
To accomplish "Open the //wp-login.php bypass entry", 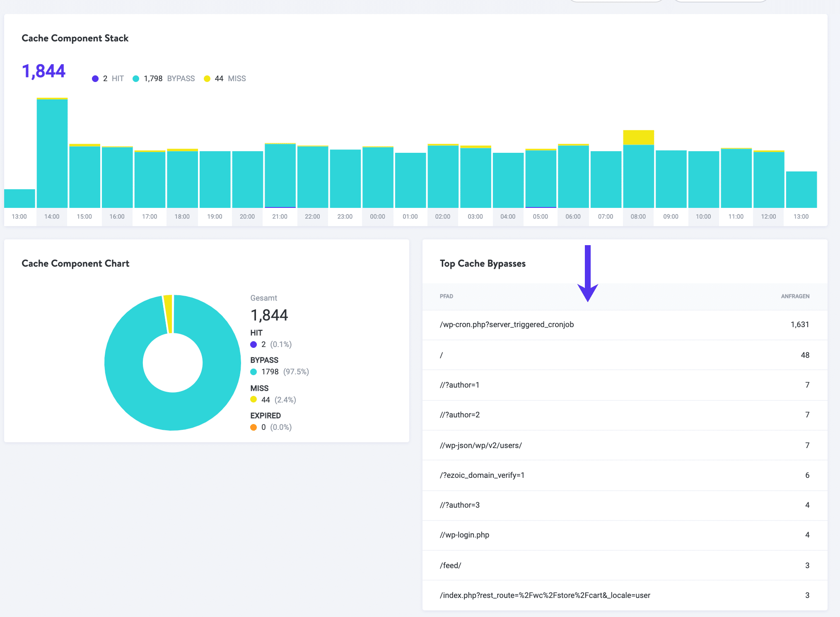I will pos(464,535).
